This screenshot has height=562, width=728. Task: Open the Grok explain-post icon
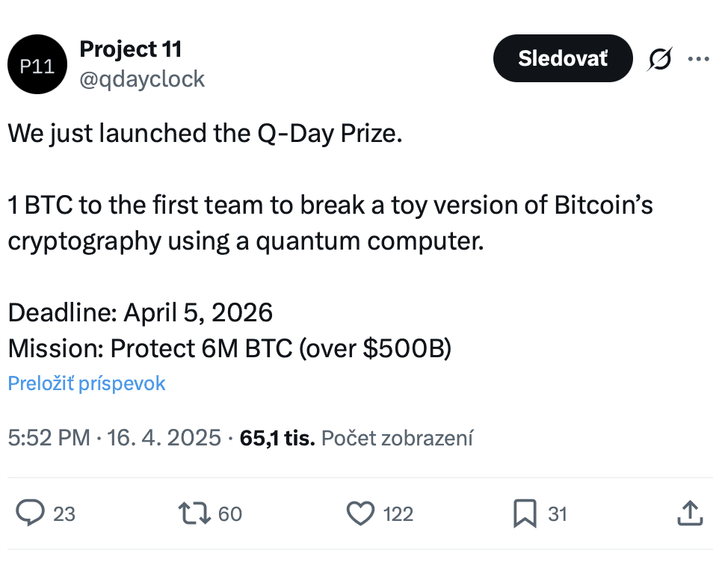pyautogui.click(x=659, y=59)
